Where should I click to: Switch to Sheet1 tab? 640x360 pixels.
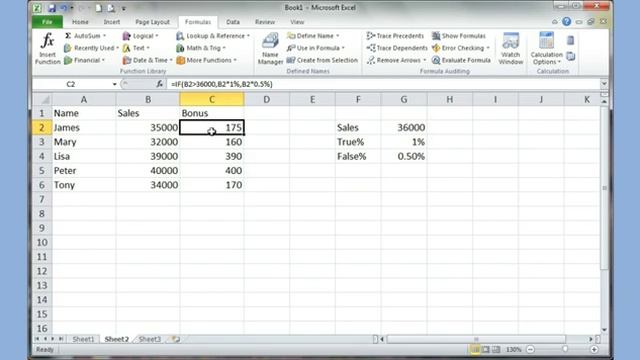(83, 339)
